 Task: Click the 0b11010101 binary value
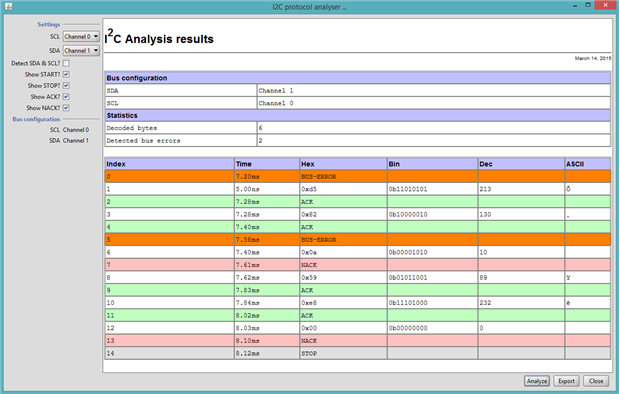click(408, 189)
